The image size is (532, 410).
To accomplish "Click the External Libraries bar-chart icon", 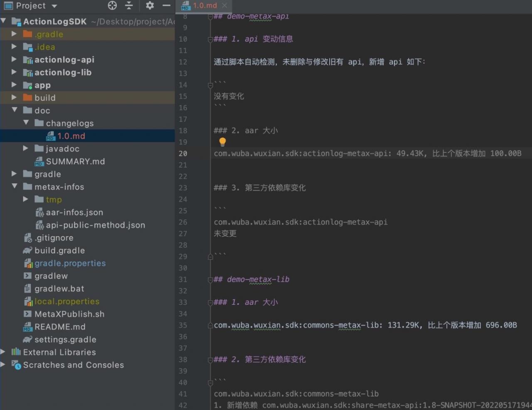I will 16,352.
